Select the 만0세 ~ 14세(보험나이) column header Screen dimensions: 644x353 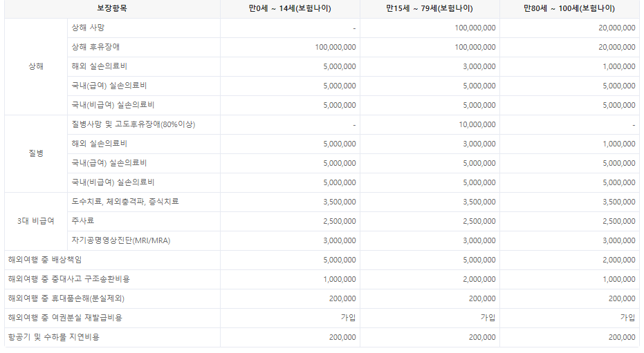coord(290,9)
